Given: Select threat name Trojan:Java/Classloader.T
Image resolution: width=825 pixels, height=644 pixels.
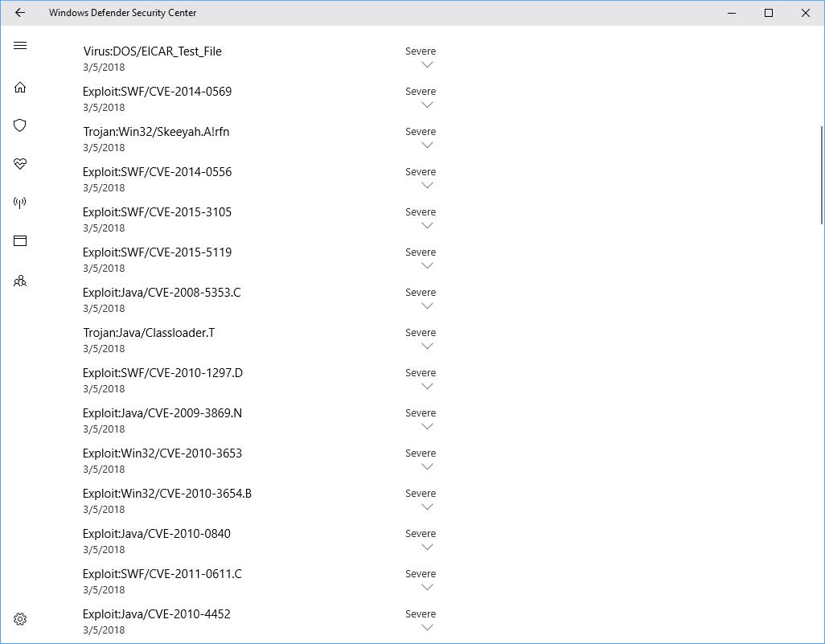Looking at the screenshot, I should point(149,333).
